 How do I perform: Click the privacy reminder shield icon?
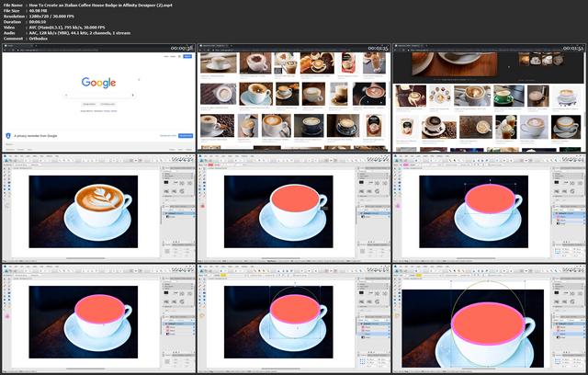8,136
